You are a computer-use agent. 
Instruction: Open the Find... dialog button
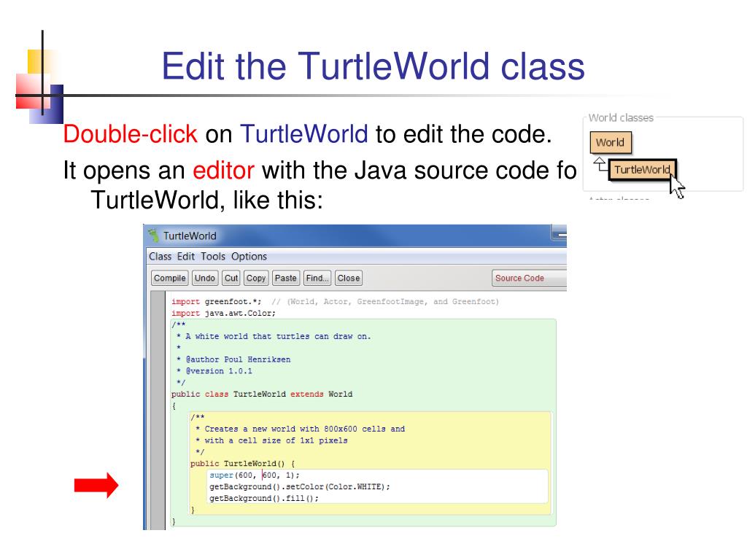pyautogui.click(x=317, y=278)
